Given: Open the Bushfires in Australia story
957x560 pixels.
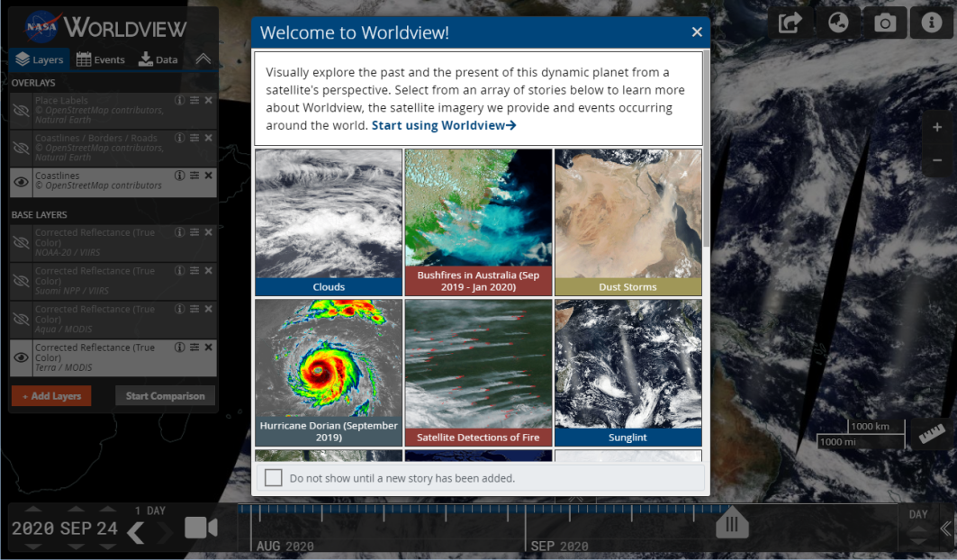Looking at the screenshot, I should [x=479, y=222].
